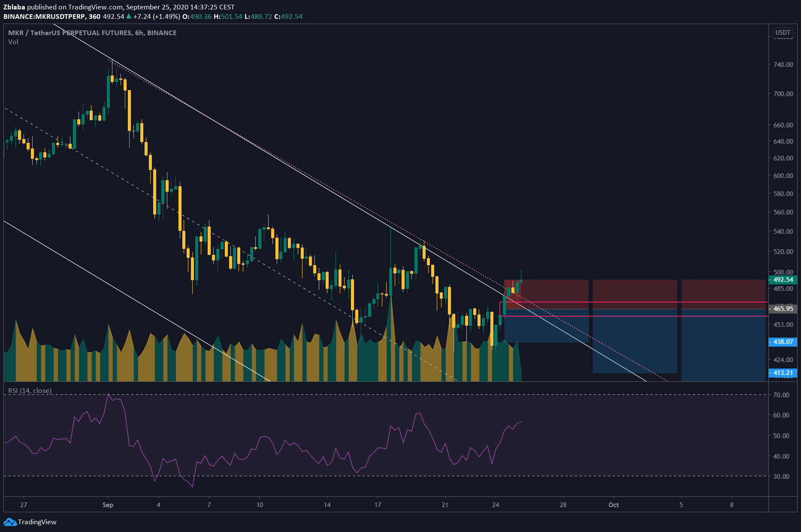Click the 27 date on time axis

tap(24, 505)
